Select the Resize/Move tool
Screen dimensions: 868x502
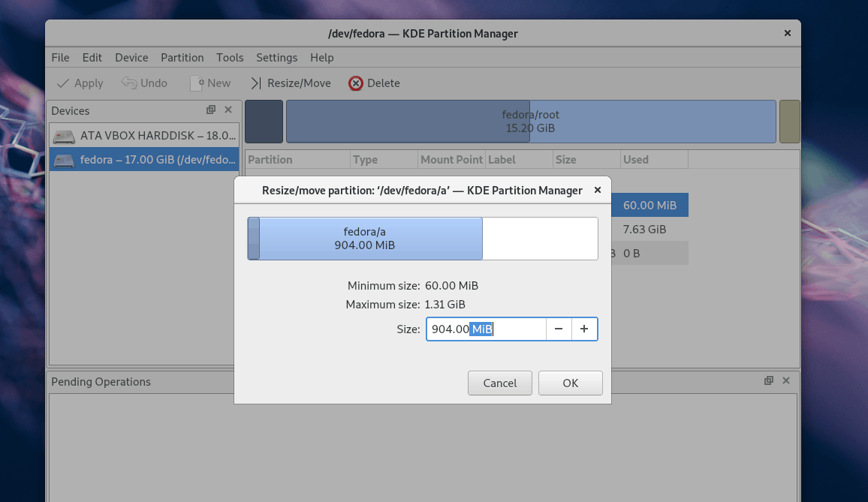pyautogui.click(x=291, y=83)
